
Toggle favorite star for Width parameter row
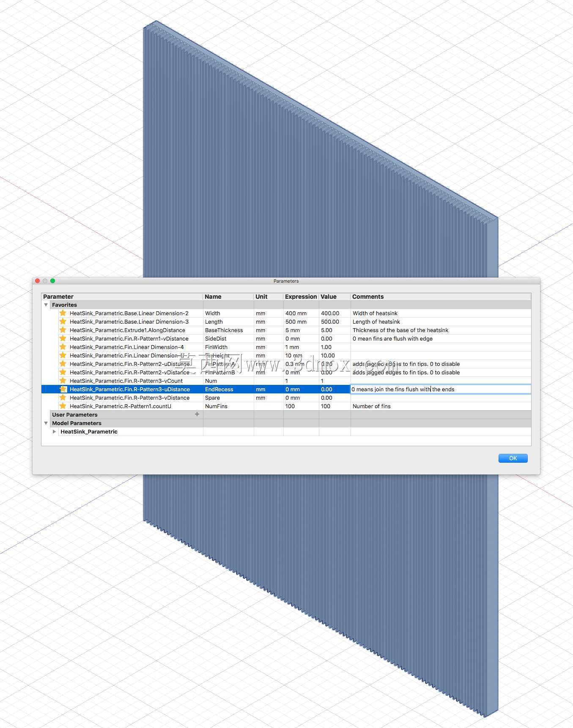point(63,313)
